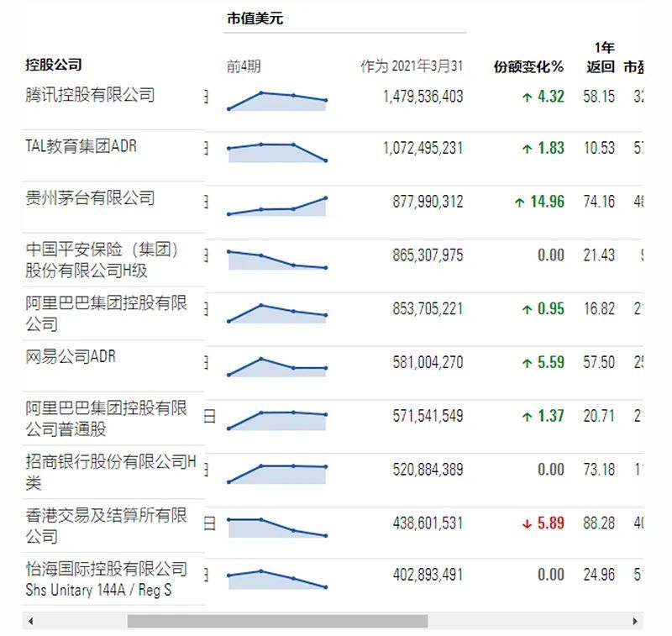Select market value 865,307,975
The image size is (672, 636).
428,255
